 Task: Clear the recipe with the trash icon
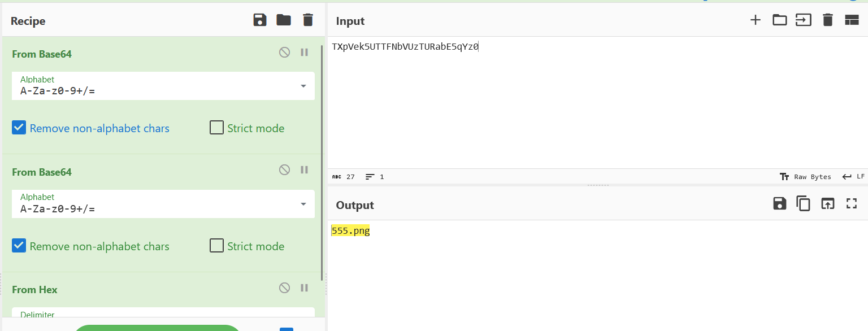[x=307, y=20]
